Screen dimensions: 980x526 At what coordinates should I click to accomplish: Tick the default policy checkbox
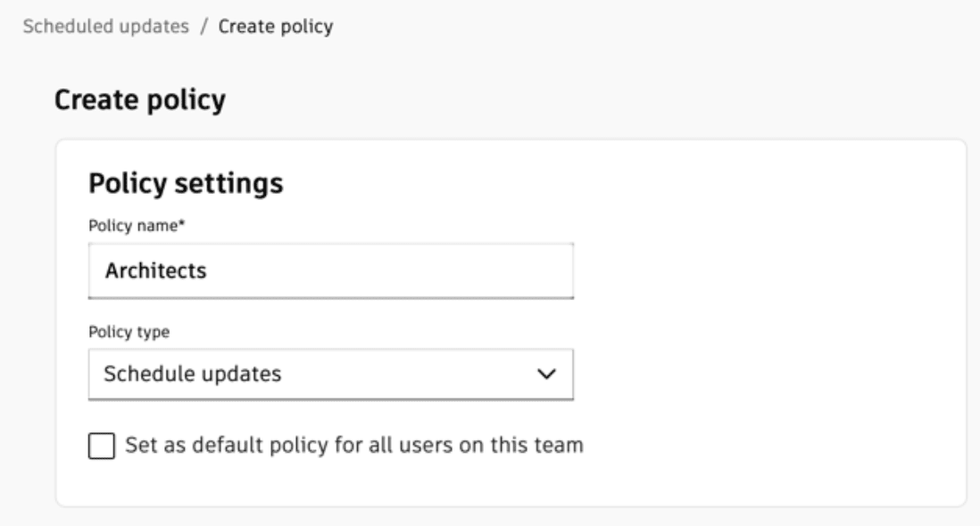102,445
